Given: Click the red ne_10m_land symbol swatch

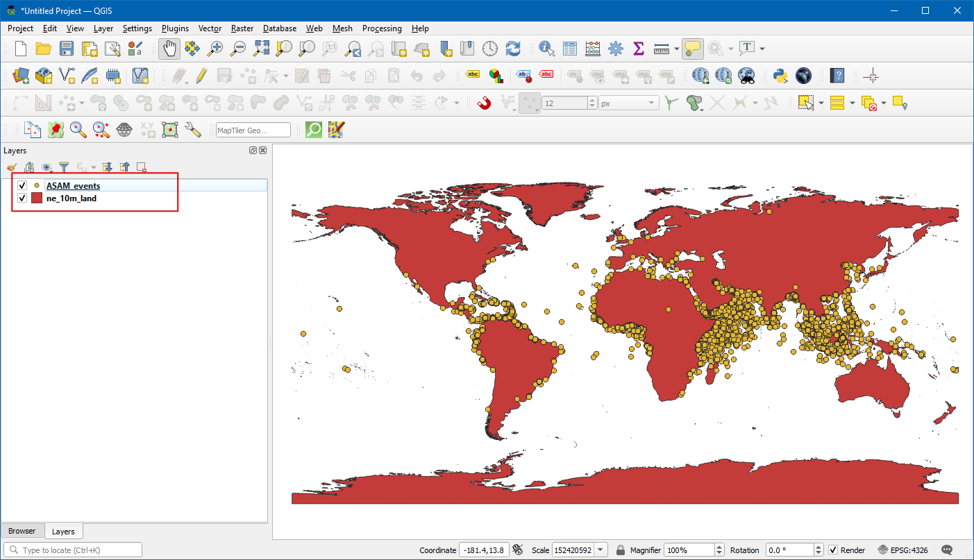Looking at the screenshot, I should [x=37, y=198].
